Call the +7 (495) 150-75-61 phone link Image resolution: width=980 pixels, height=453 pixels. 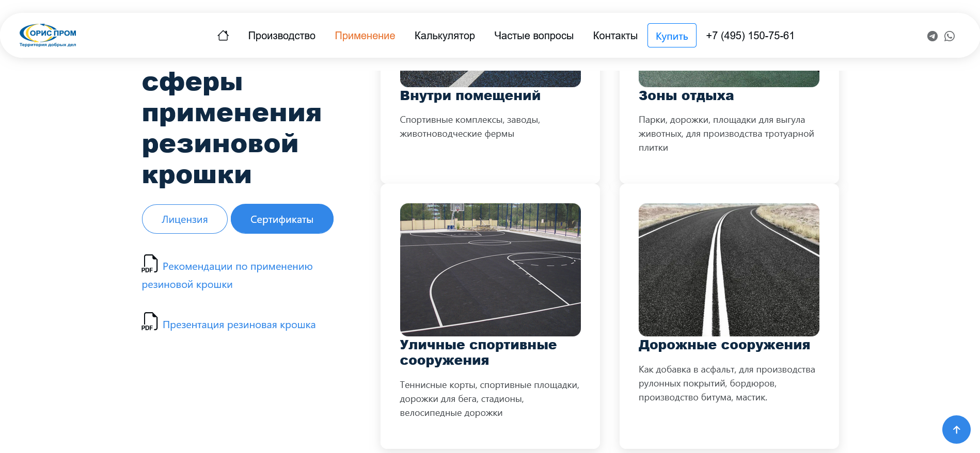(x=750, y=36)
